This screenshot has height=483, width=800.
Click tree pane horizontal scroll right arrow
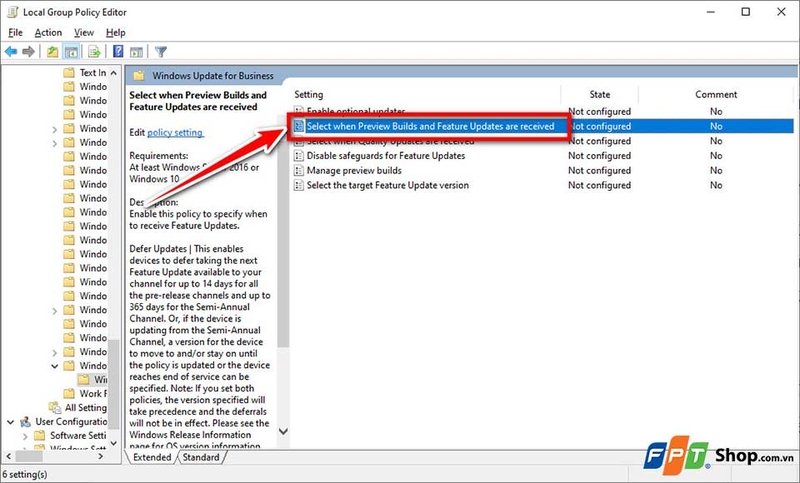[101, 456]
